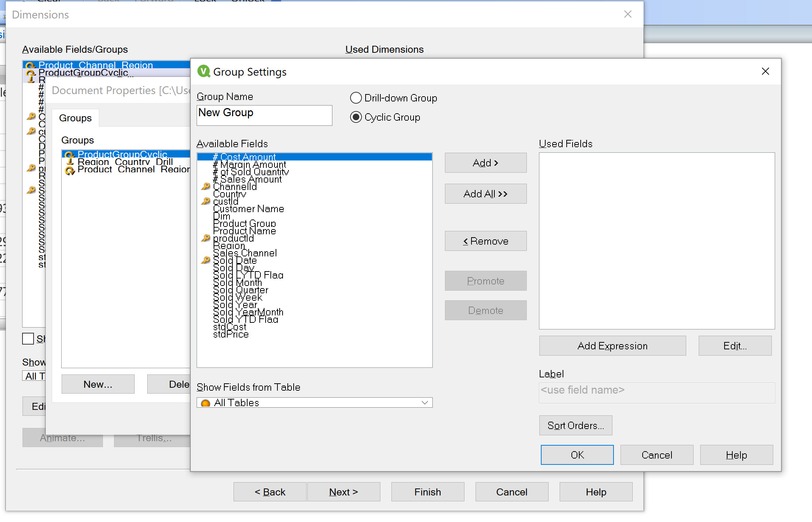The height and width of the screenshot is (522, 812).
Task: Click the drill-down icon for Region_Country_Drill group
Action: 70,162
